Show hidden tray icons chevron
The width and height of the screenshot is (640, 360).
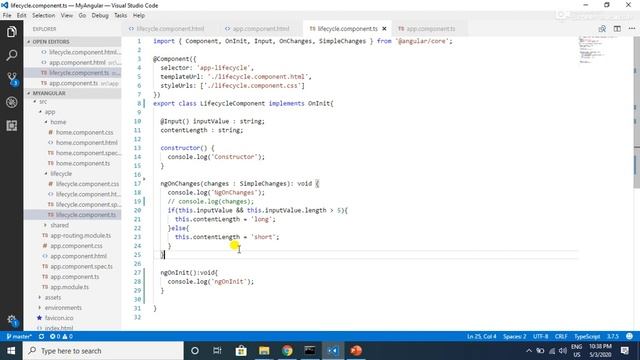coord(529,351)
